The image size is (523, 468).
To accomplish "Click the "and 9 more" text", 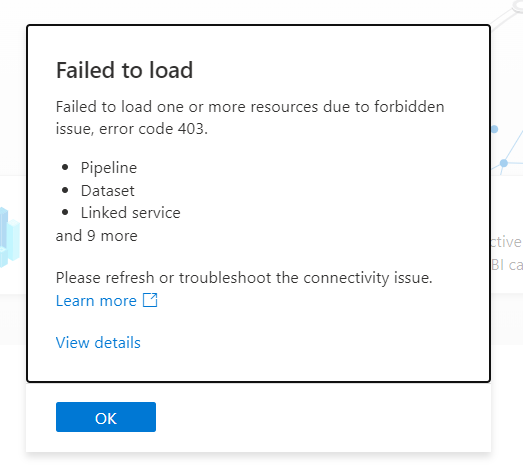I will [x=96, y=236].
